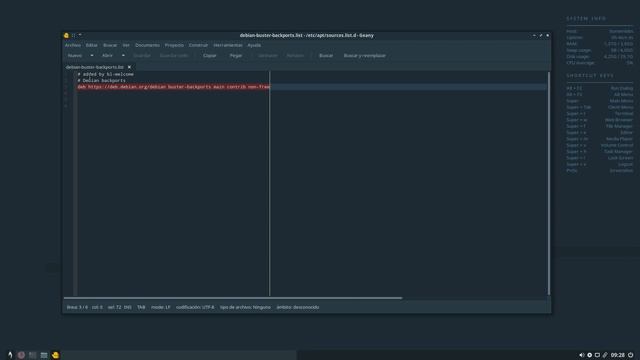Viewport: 640px width, 360px height.
Task: Click the Nuevo toolbar button
Action: [75, 56]
